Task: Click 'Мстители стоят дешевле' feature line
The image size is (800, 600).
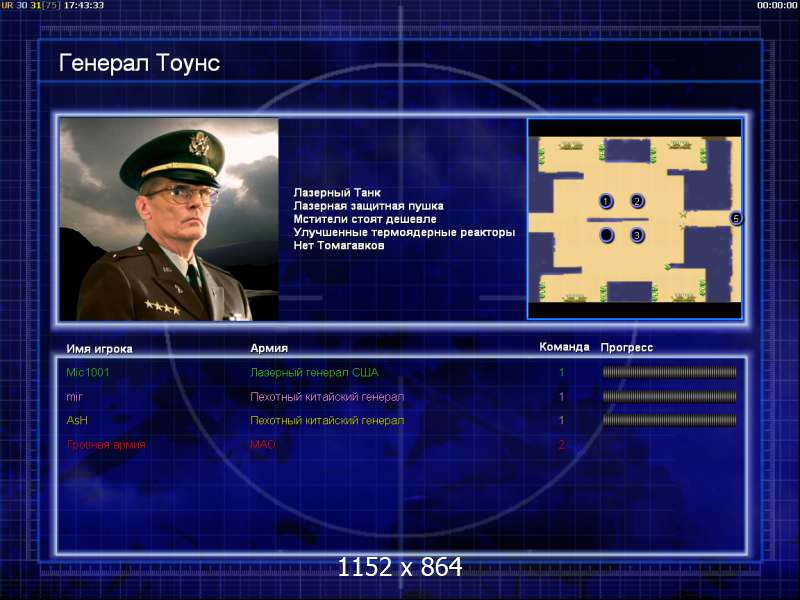Action: (x=365, y=219)
